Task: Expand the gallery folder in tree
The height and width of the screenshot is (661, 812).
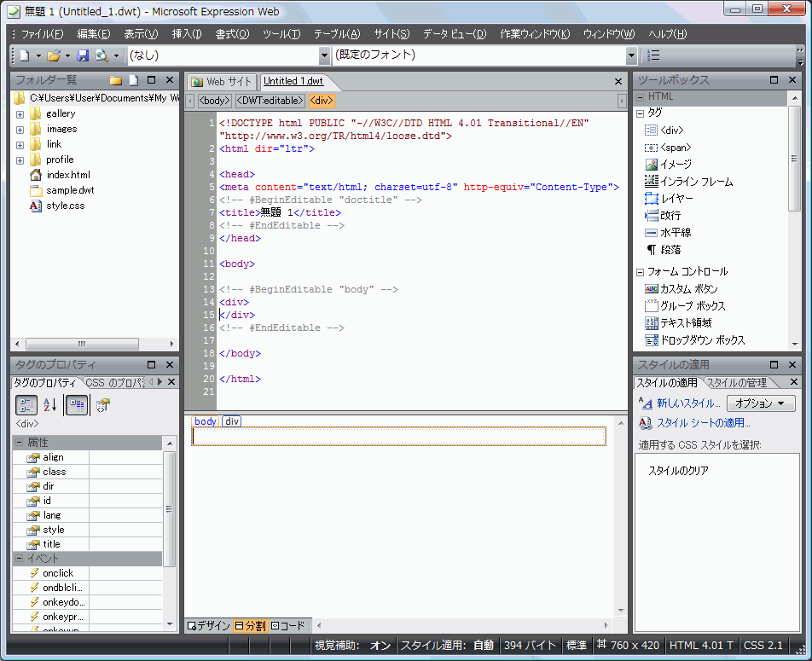Action: click(x=20, y=113)
